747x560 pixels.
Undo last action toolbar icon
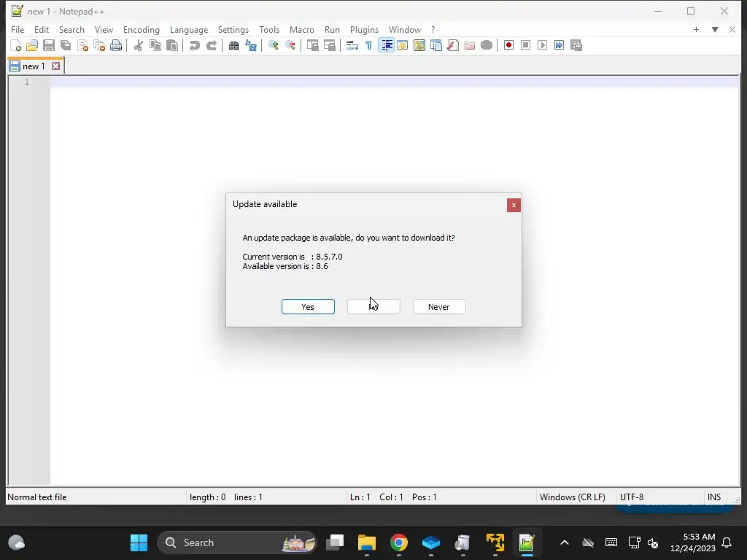coord(194,45)
